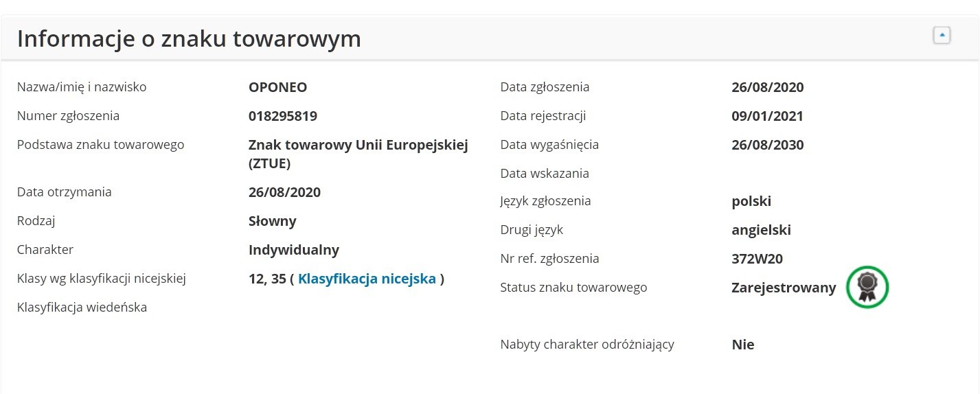Click the 'Zarejestrowany' status text
Screen dimensions: 980x394
pos(784,288)
